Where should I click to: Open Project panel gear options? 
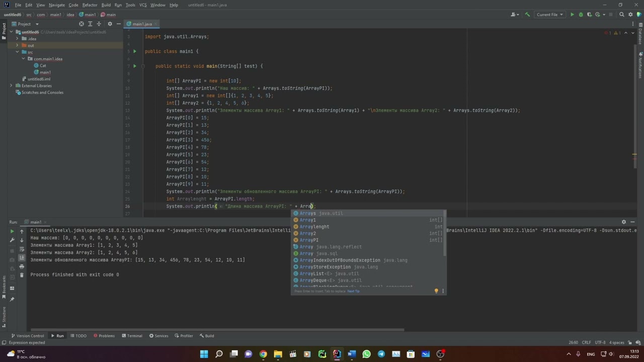click(x=109, y=24)
